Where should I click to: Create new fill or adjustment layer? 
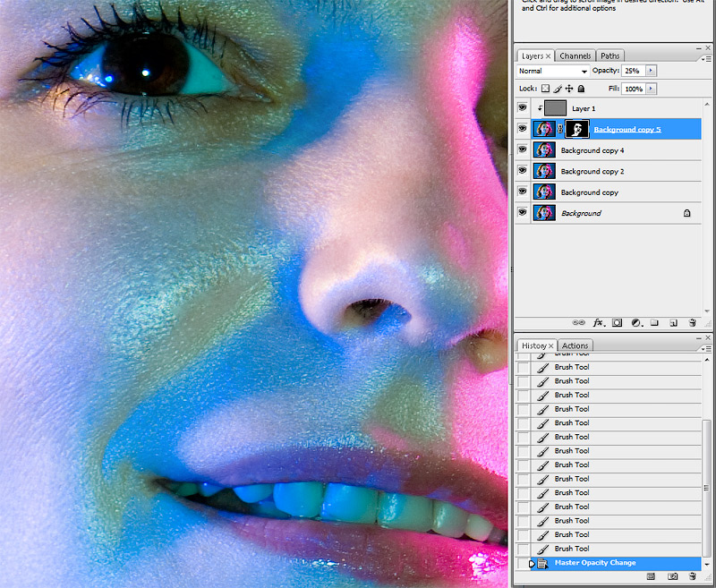[x=636, y=322]
